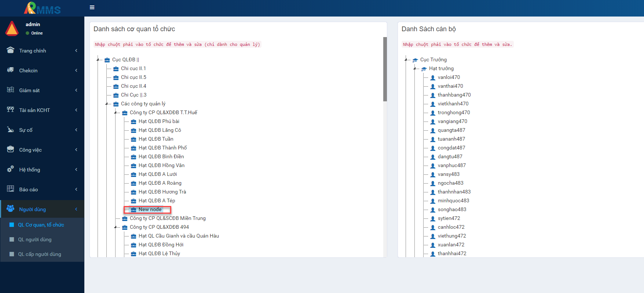Click briefcase icon of Chi cuc II.1
This screenshot has height=293, width=644.
(x=116, y=69)
